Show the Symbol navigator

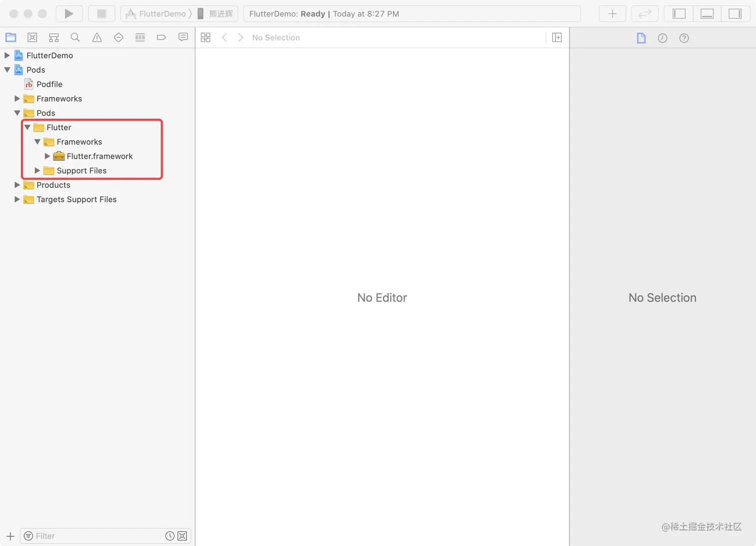53,38
